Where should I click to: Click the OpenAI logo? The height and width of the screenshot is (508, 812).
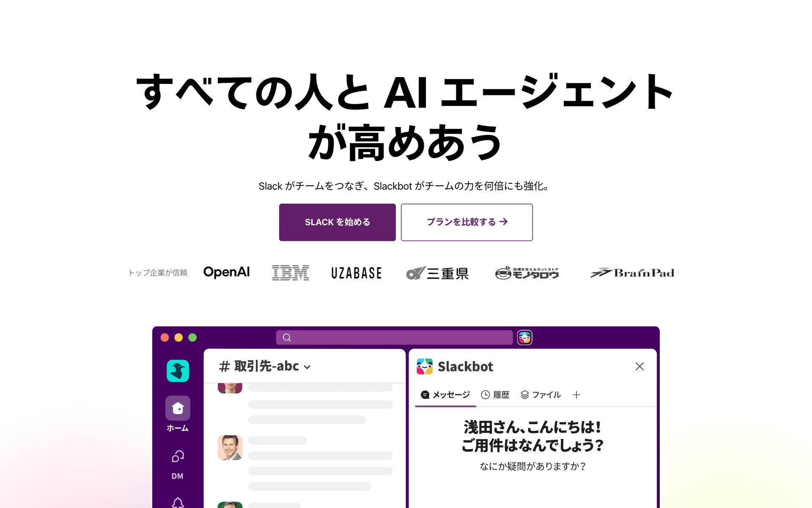[227, 272]
